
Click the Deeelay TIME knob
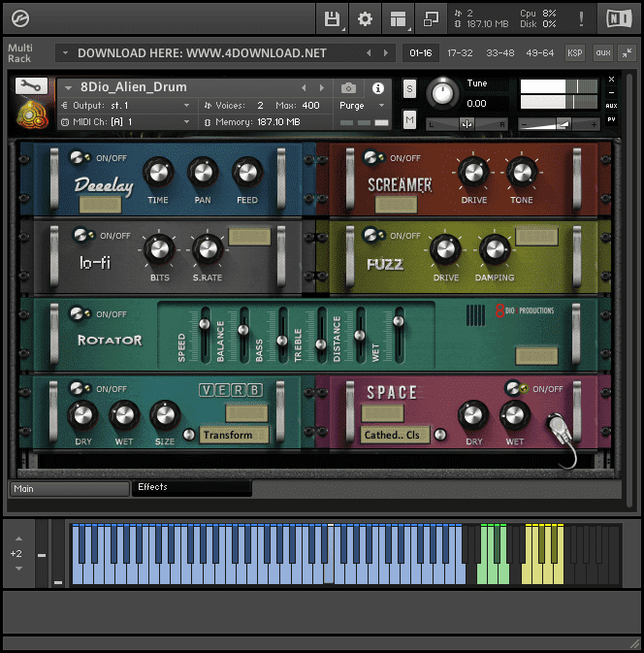(159, 172)
